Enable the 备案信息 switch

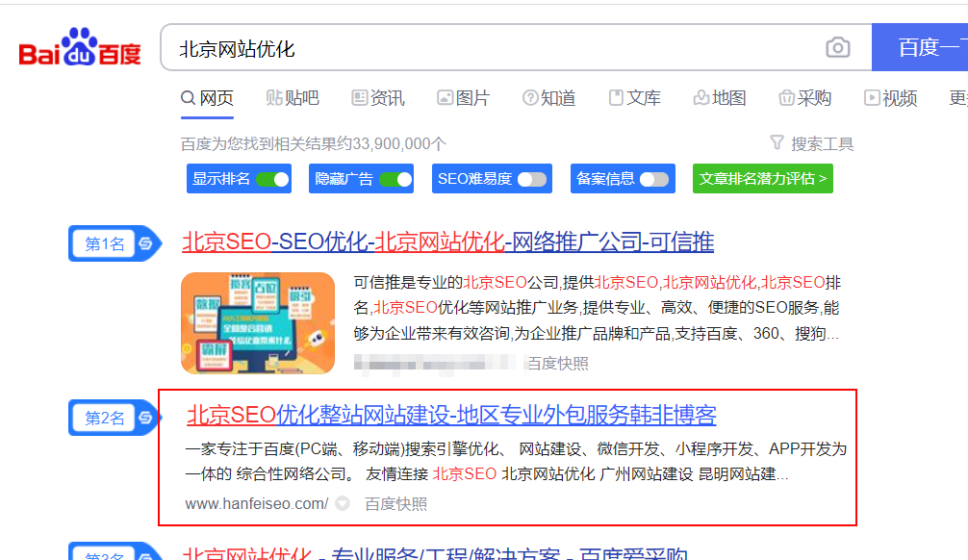654,179
